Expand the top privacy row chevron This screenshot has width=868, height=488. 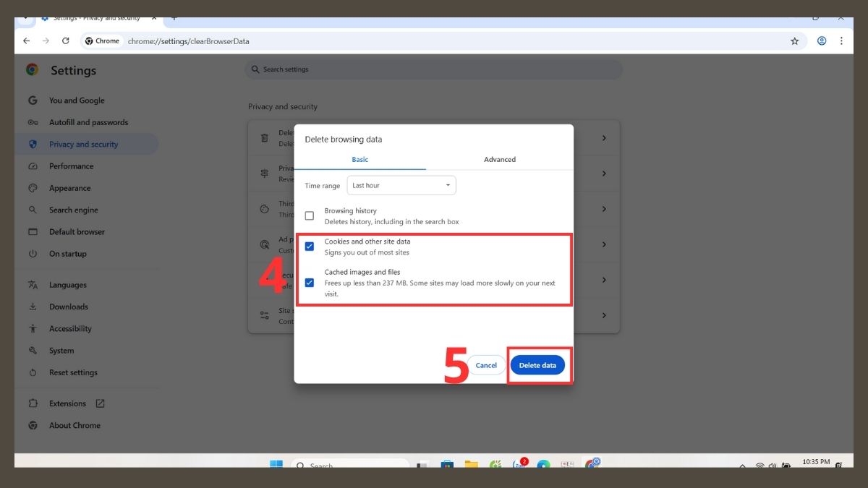coord(604,138)
